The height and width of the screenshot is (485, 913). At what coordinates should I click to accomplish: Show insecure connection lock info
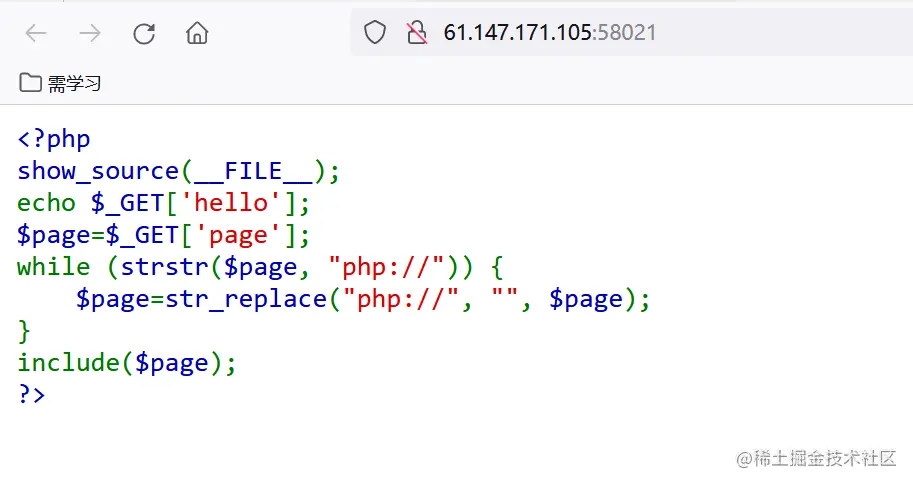coord(416,33)
